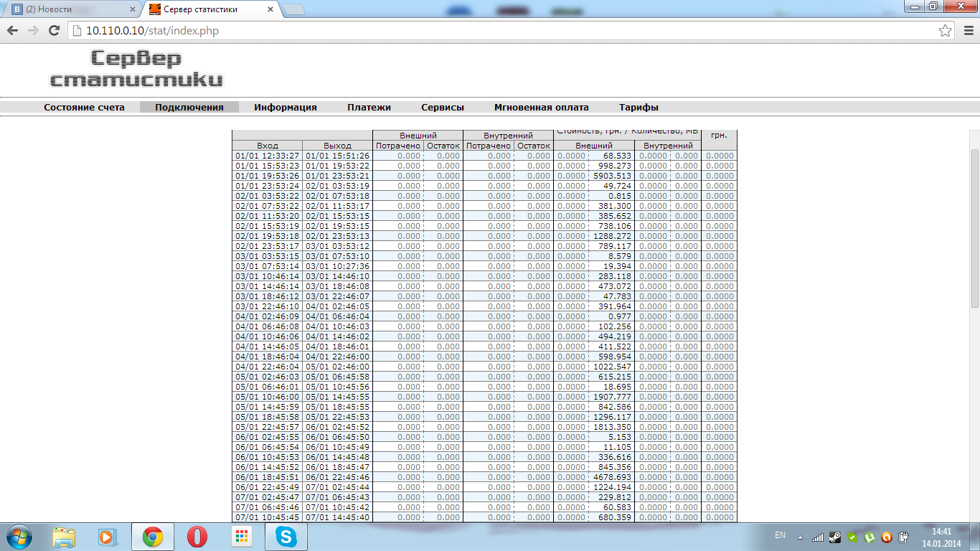Click the Steam tray icon
This screenshot has height=551, width=980.
(x=835, y=537)
